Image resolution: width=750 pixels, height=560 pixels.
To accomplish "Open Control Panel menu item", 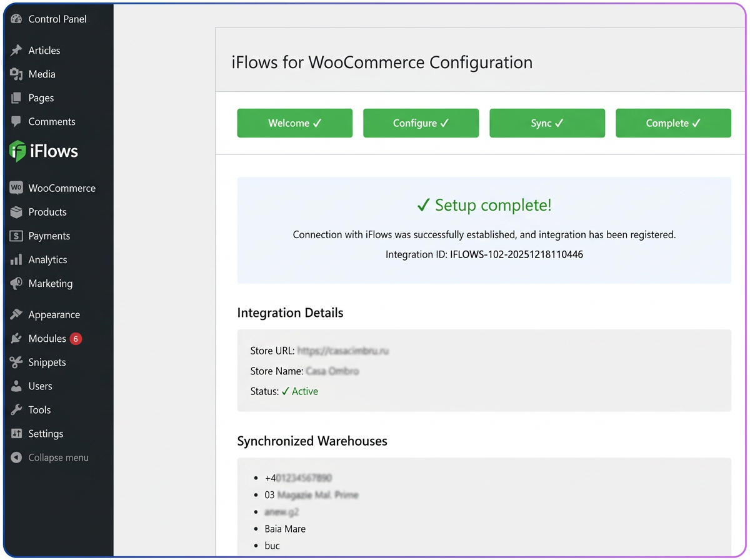I will (57, 19).
